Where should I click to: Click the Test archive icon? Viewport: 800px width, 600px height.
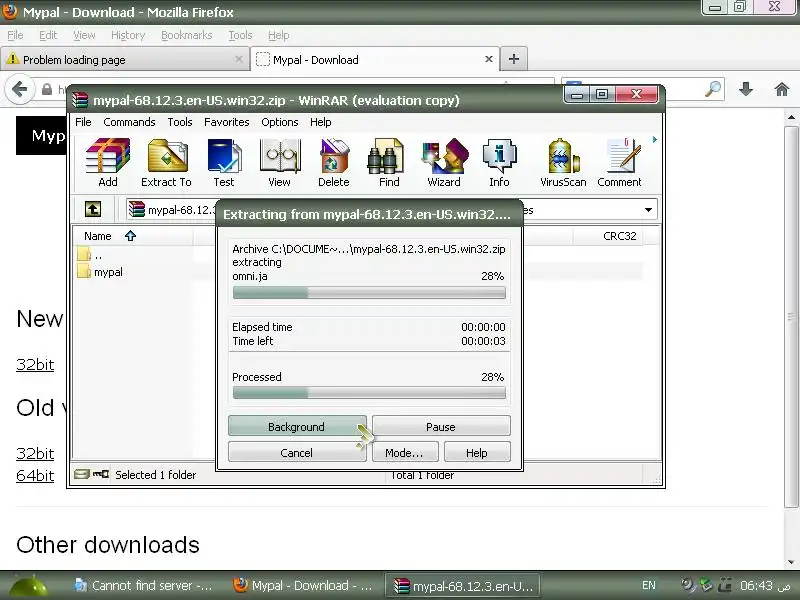[224, 163]
